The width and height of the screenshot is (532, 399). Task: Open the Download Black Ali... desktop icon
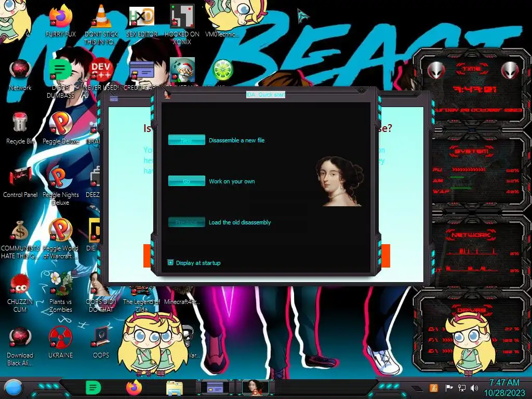20,337
